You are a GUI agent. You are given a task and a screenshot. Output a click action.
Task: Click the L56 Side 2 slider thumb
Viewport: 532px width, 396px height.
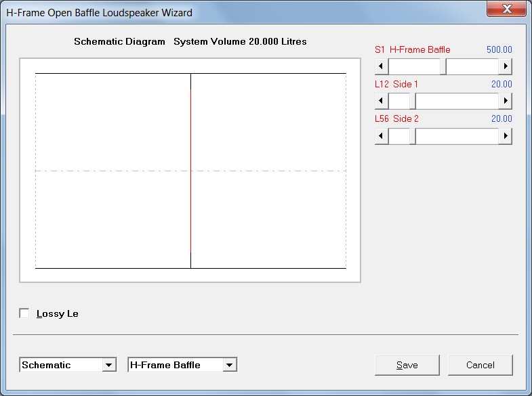(413, 136)
